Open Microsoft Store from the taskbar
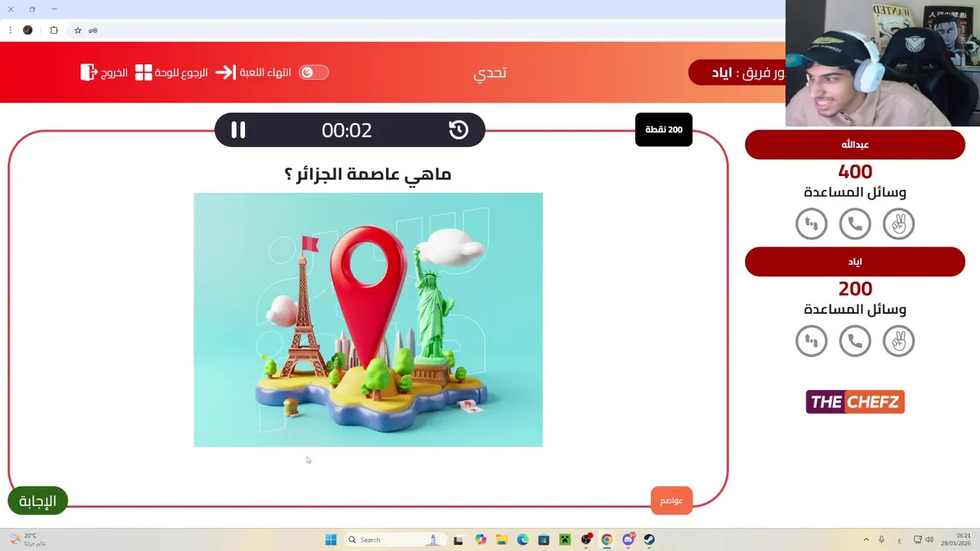Image resolution: width=980 pixels, height=551 pixels. pyautogui.click(x=544, y=540)
